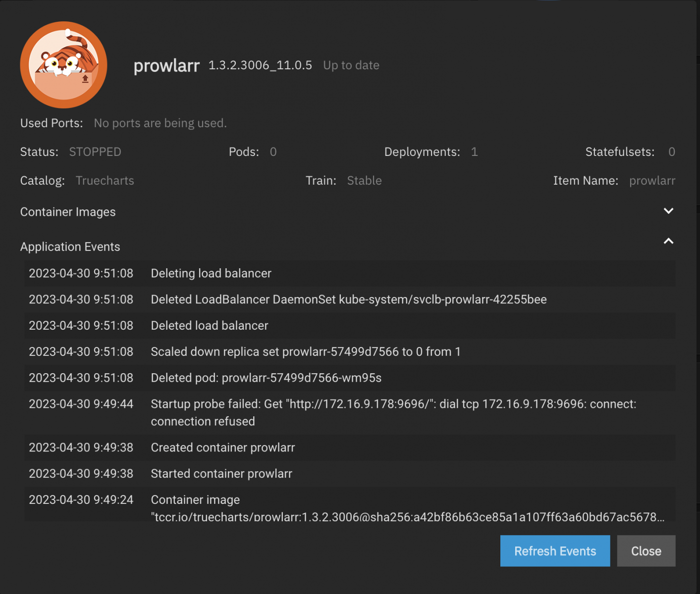Click the Statefulsets label
Image resolution: width=700 pixels, height=594 pixels.
(x=620, y=151)
